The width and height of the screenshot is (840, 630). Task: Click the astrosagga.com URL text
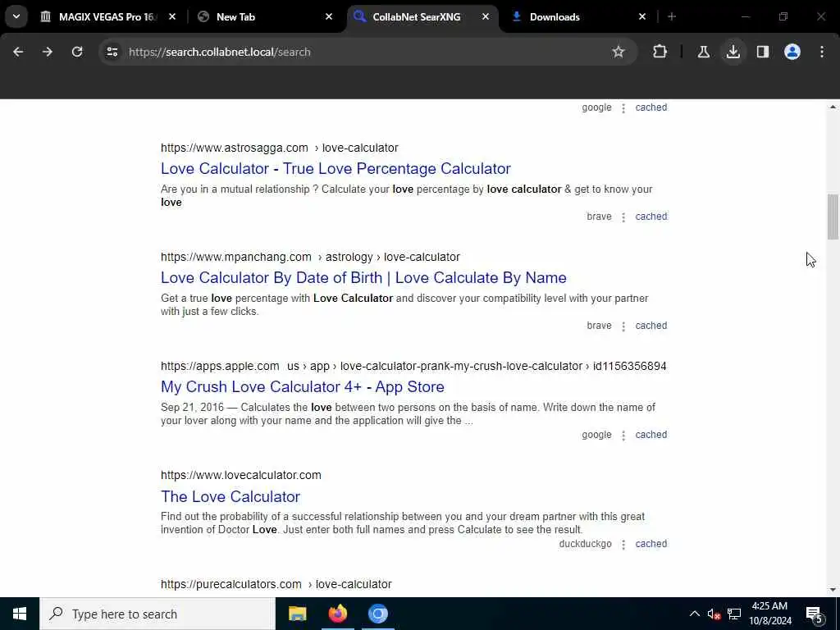pos(234,148)
